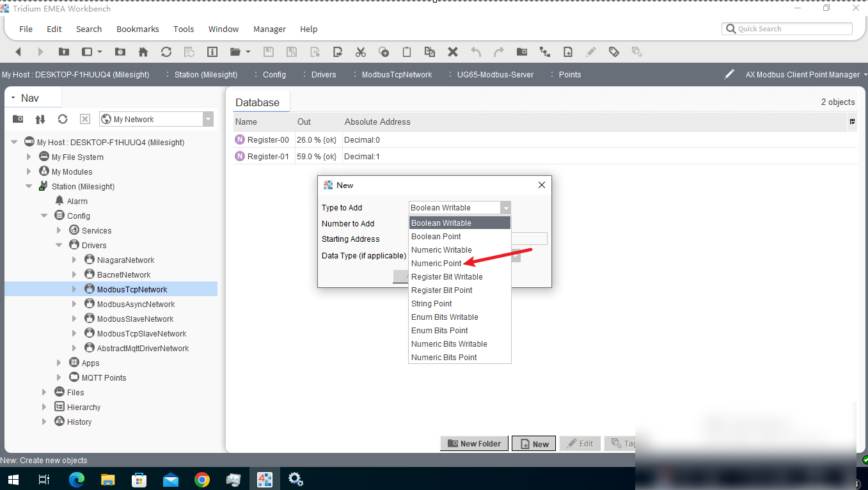The height and width of the screenshot is (490, 868).
Task: Expand the My File System tree node
Action: click(29, 157)
